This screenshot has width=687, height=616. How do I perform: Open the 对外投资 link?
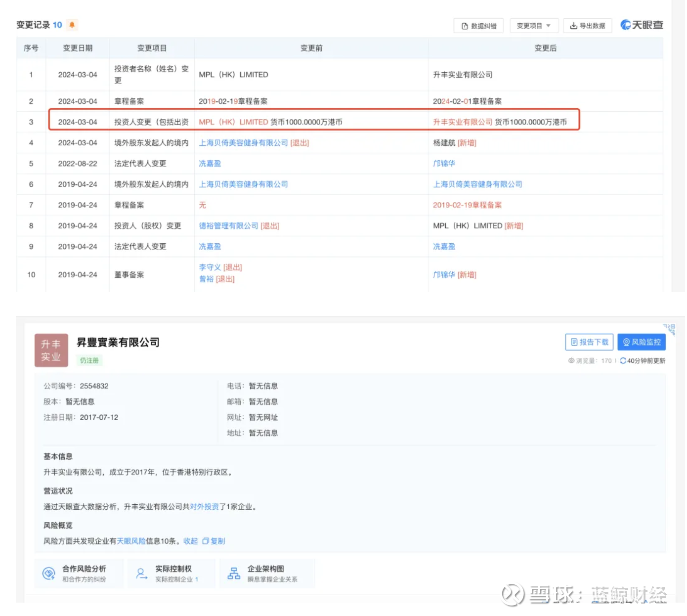point(204,507)
